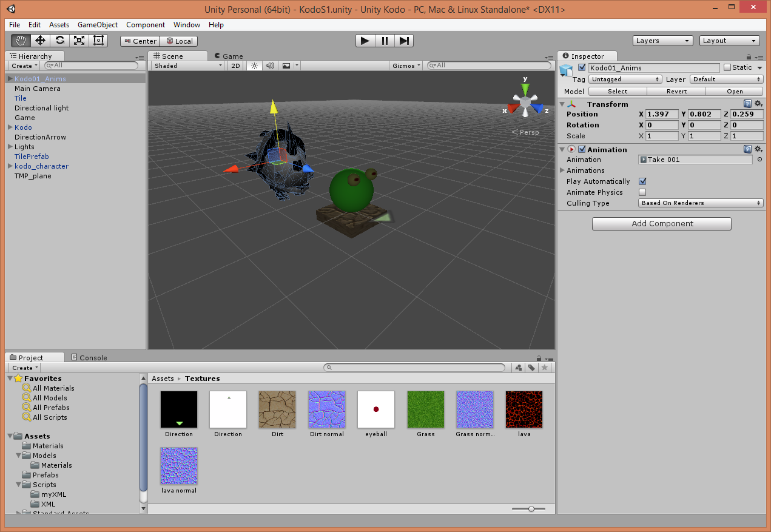Search by label in Project panel
The width and height of the screenshot is (771, 532).
531,368
